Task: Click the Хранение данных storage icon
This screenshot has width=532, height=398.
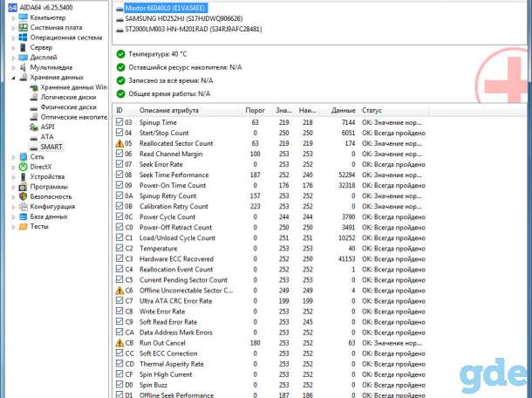Action: coord(23,77)
